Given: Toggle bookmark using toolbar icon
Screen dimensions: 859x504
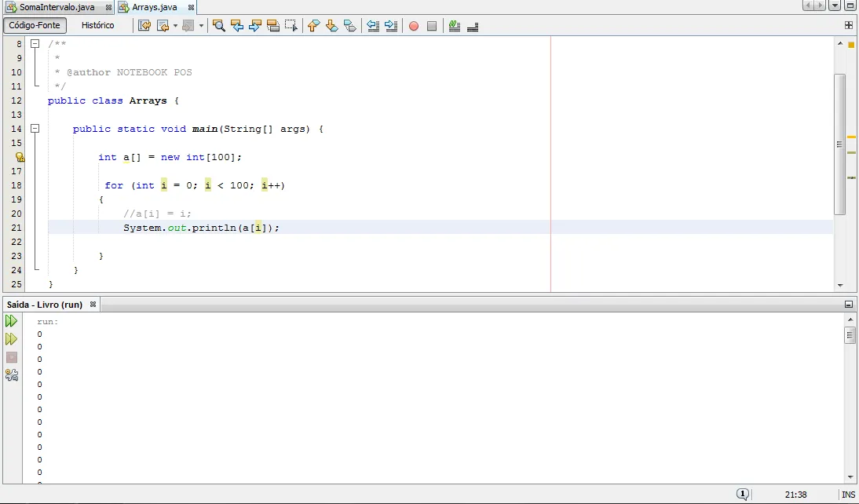Looking at the screenshot, I should [350, 26].
